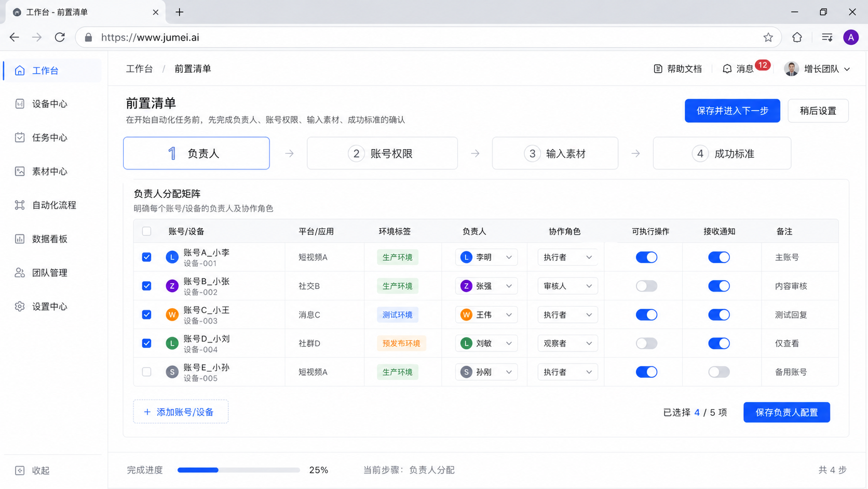Open the 消息 bell notifications
The height and width of the screenshot is (489, 868).
tap(727, 69)
